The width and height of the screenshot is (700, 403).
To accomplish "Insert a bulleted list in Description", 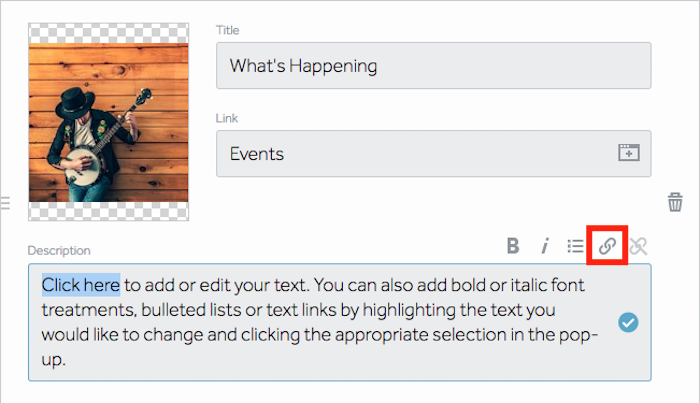I will coord(575,246).
